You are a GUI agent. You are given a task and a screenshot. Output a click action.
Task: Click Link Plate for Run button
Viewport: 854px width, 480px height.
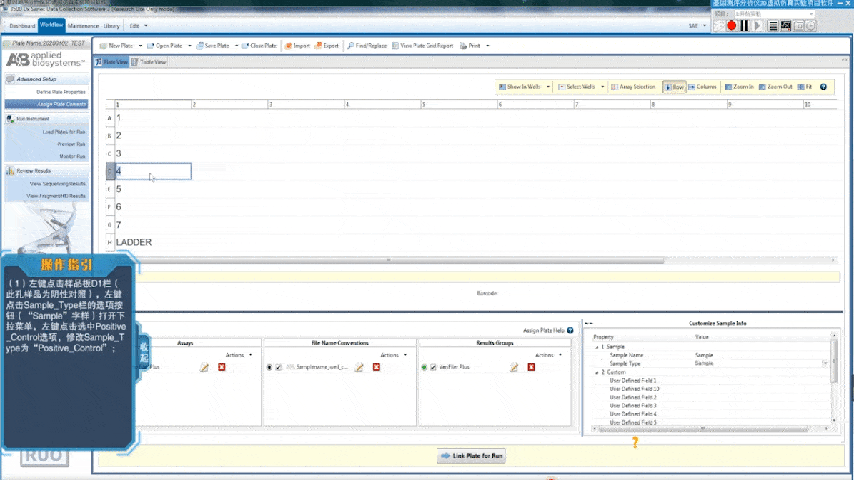[471, 456]
